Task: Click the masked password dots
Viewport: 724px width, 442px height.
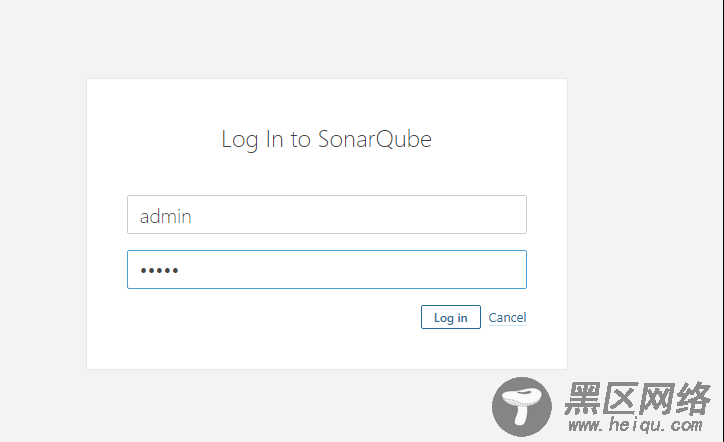Action: [159, 271]
